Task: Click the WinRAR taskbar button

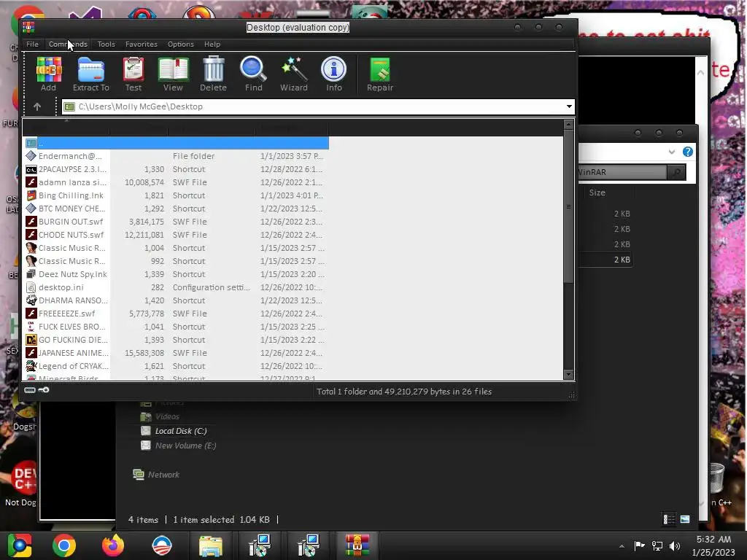Action: [357, 545]
